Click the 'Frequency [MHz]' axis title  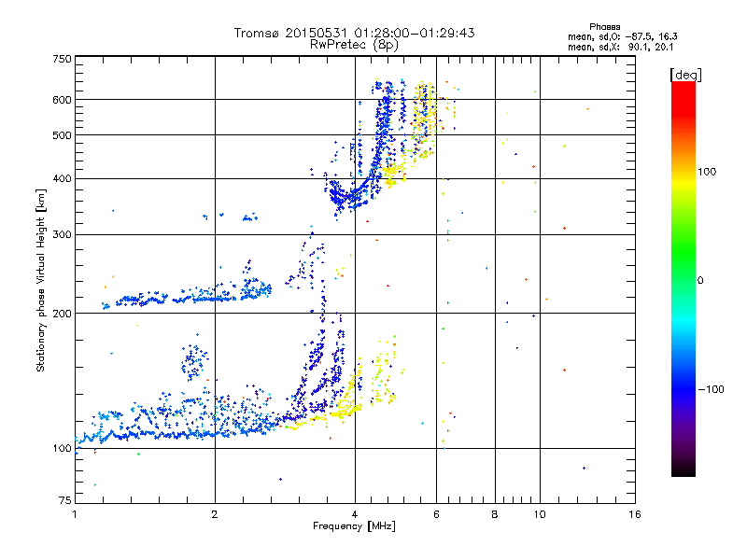tap(354, 526)
